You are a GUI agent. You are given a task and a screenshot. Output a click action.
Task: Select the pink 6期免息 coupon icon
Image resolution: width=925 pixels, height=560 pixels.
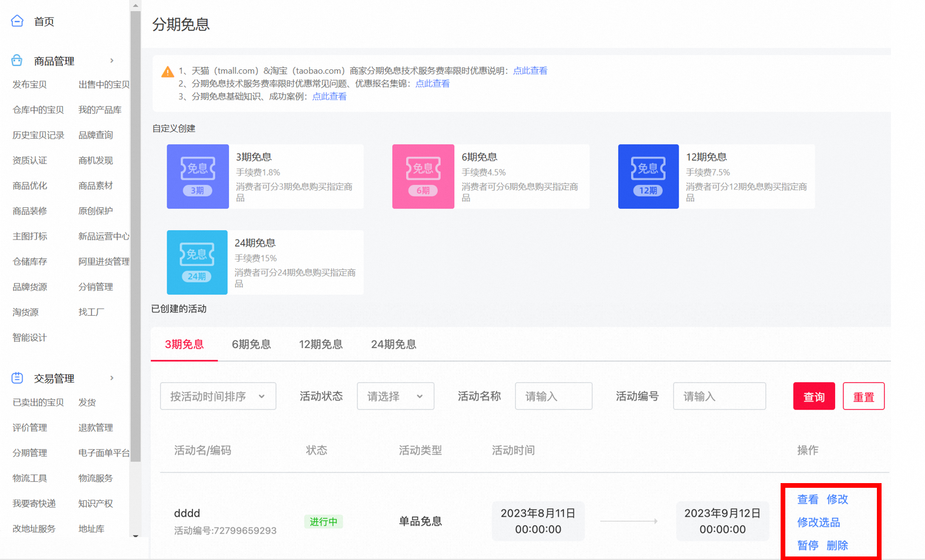pos(423,177)
